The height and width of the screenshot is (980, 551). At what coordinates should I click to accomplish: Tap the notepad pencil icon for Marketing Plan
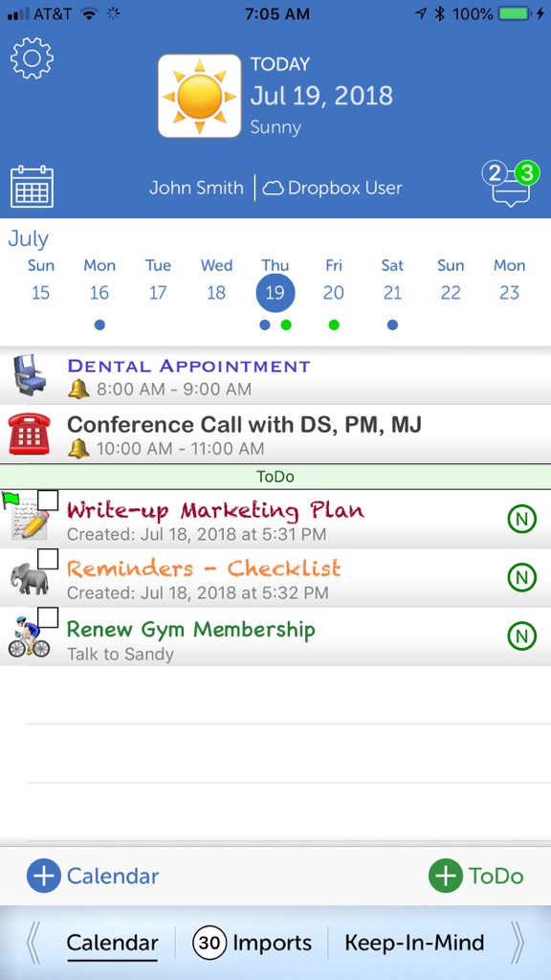click(x=29, y=518)
